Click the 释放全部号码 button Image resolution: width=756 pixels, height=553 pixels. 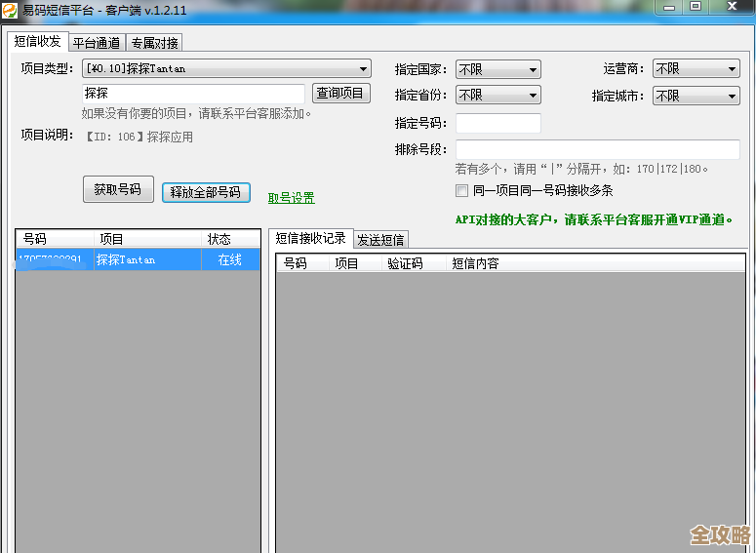tap(206, 192)
